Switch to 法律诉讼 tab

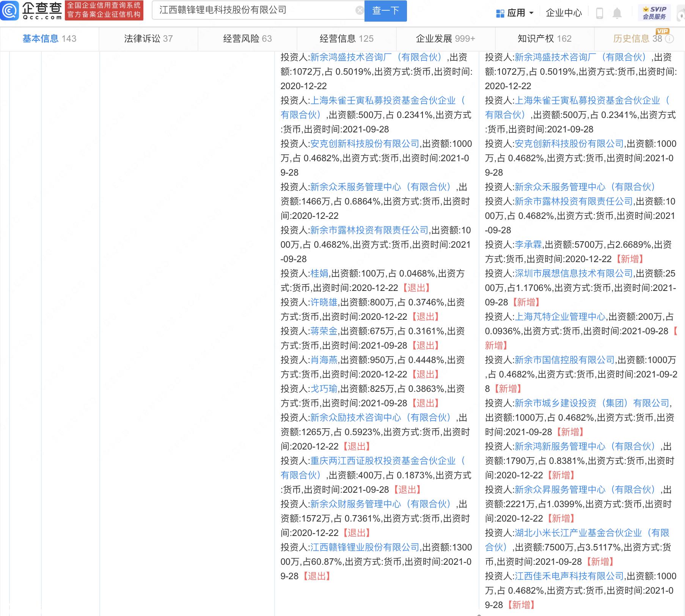[148, 39]
